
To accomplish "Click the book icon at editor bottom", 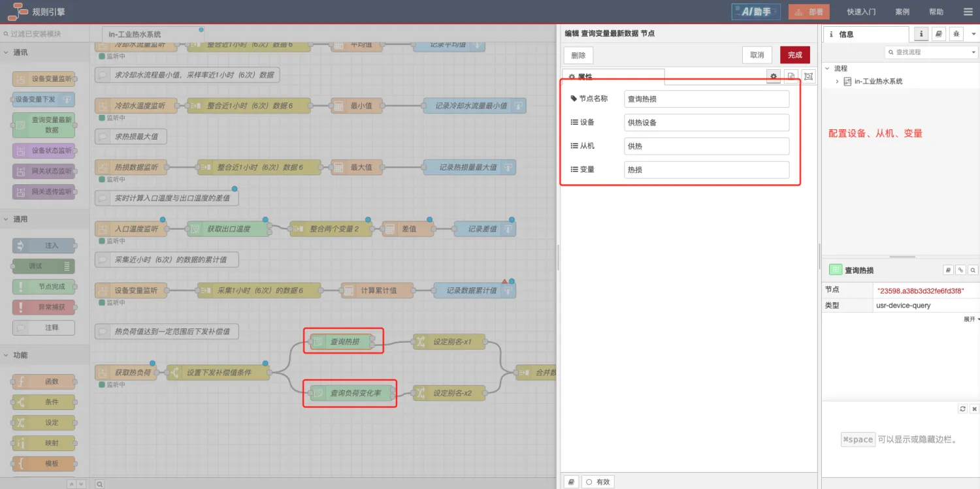I will (571, 482).
